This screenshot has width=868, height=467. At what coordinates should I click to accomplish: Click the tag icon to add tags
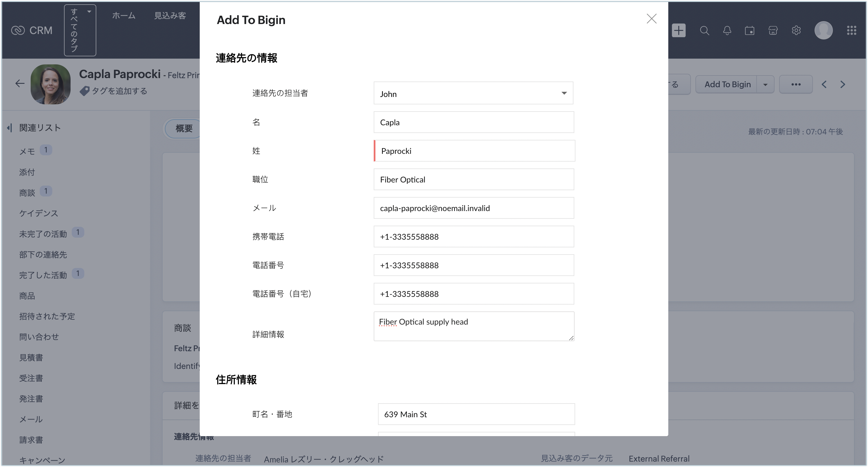coord(84,91)
